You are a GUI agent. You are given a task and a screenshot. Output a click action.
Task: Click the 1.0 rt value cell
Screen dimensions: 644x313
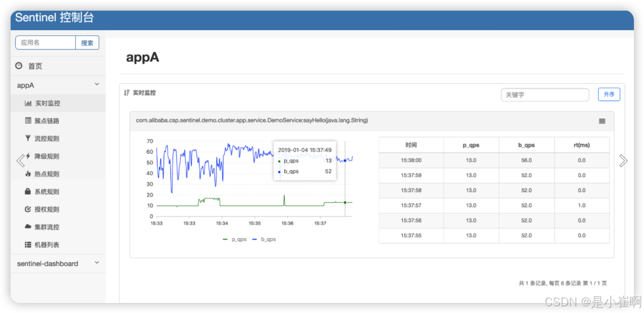pos(581,205)
